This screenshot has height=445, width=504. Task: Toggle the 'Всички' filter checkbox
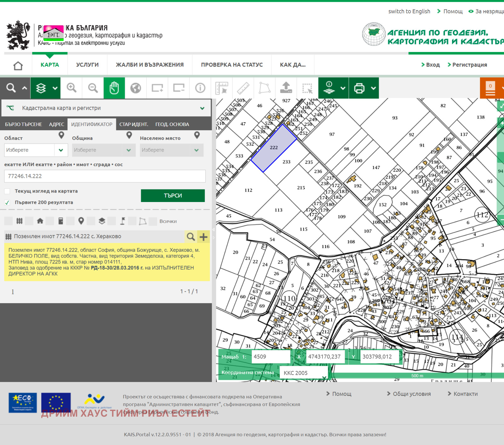[153, 221]
